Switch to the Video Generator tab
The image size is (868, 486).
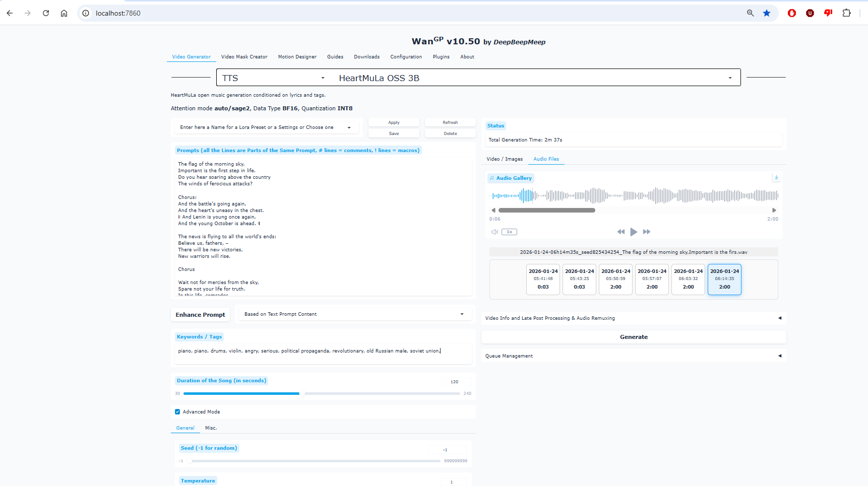(192, 57)
